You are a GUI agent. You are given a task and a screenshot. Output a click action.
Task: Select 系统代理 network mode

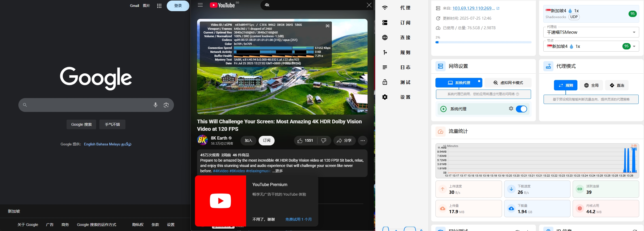pos(459,83)
